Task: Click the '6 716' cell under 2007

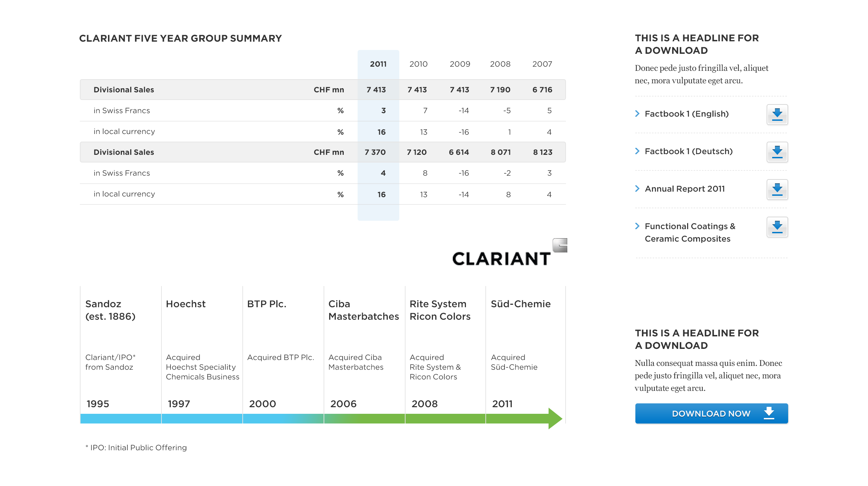Action: tap(542, 90)
